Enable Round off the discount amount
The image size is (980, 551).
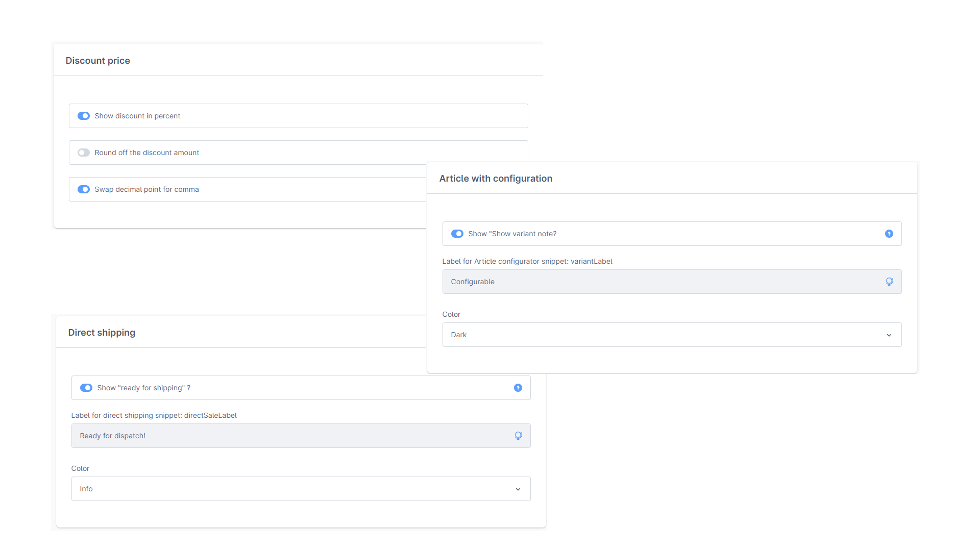[x=84, y=153]
